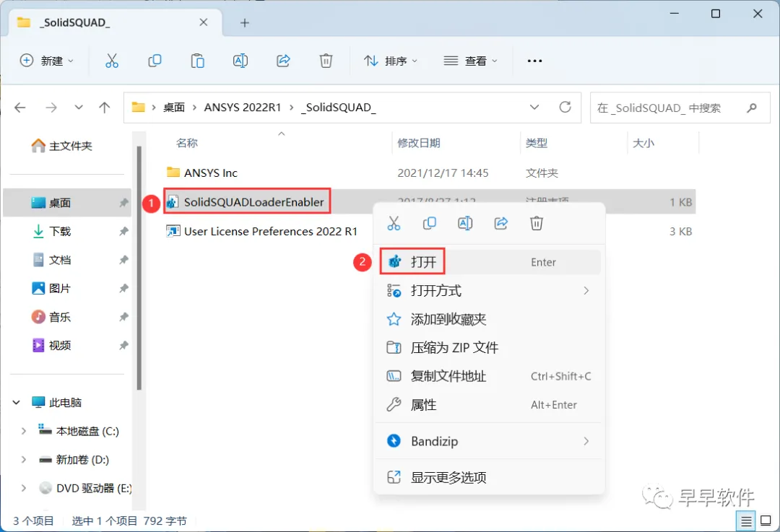Expand address bar history dropdown
The width and height of the screenshot is (780, 532).
click(534, 107)
